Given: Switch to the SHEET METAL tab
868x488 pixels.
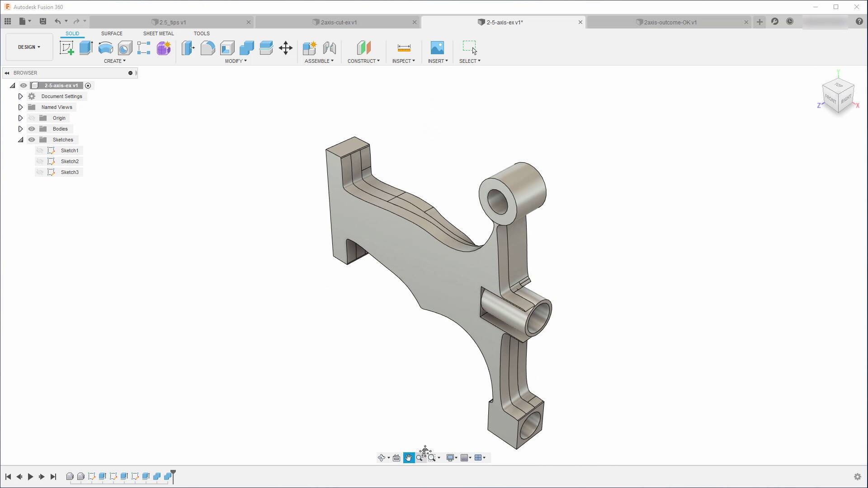Looking at the screenshot, I should coord(158,33).
